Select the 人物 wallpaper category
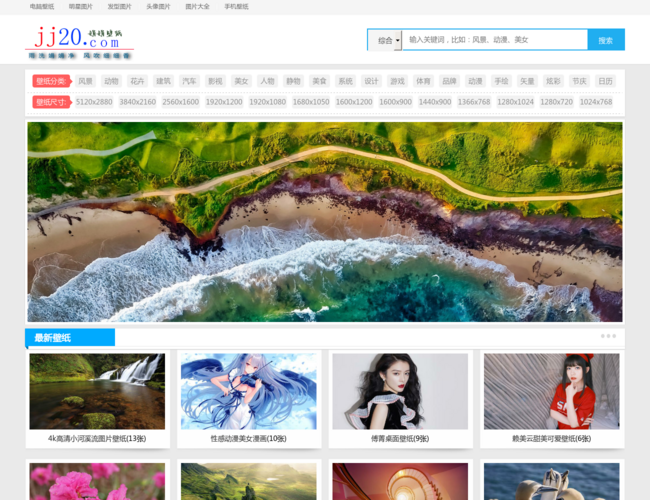This screenshot has height=500, width=650. coord(267,81)
